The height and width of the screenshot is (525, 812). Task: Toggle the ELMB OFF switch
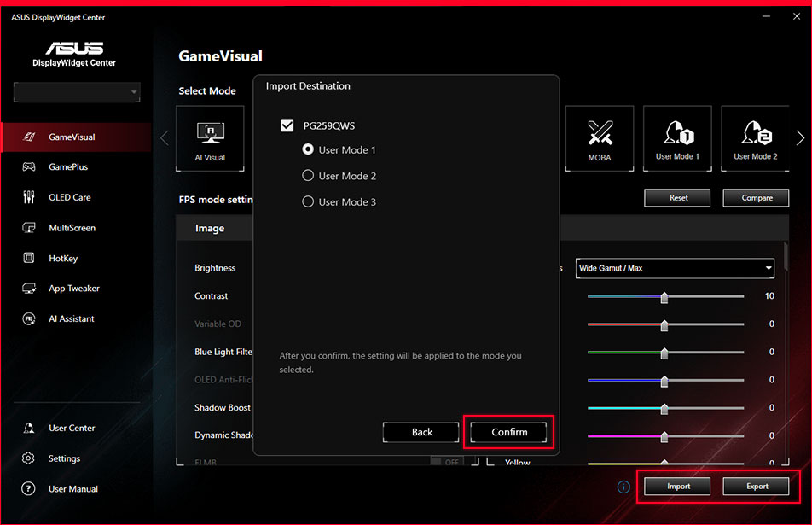tap(447, 461)
